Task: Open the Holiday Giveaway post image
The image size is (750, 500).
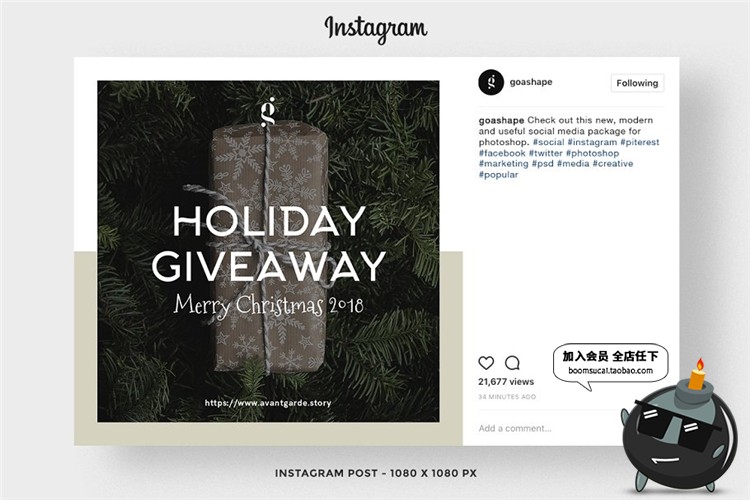Action: click(x=268, y=251)
